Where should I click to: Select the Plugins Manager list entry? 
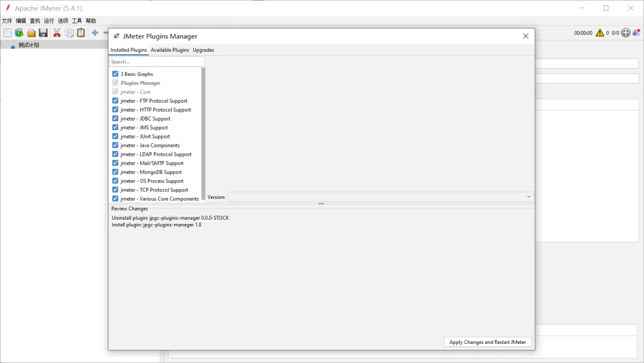140,83
